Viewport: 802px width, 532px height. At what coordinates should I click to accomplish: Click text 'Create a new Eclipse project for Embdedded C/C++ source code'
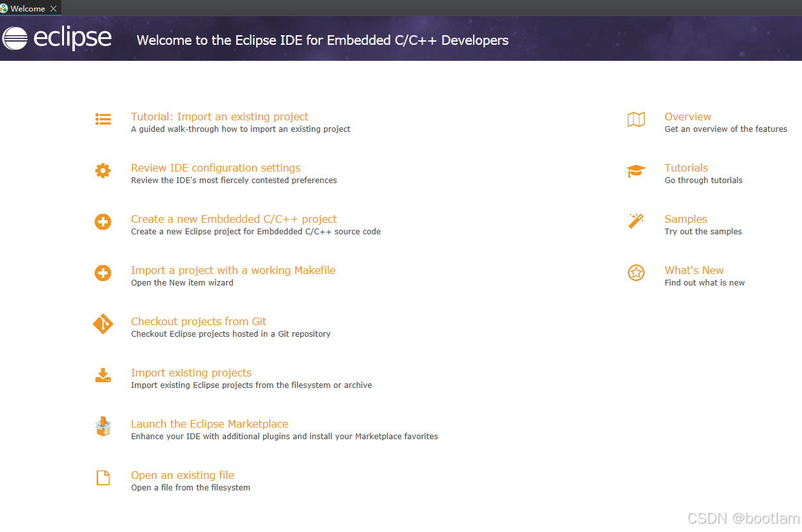coord(256,231)
